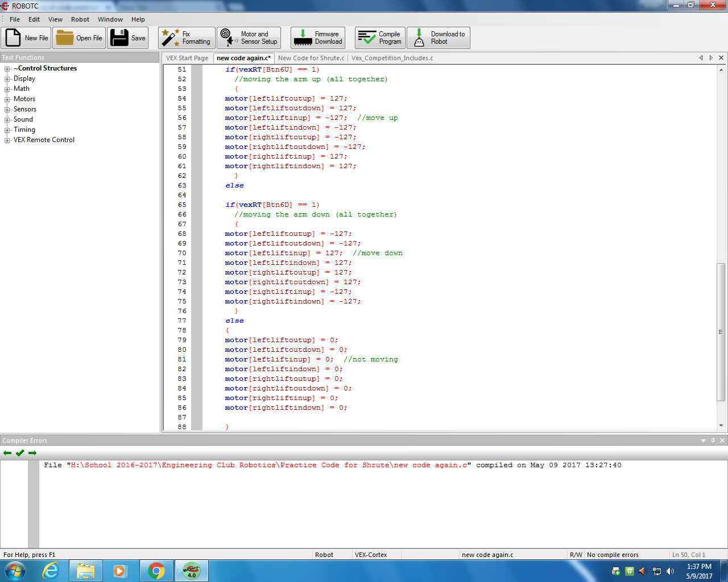Expand the Sound tree node
This screenshot has width=728, height=582.
[7, 120]
